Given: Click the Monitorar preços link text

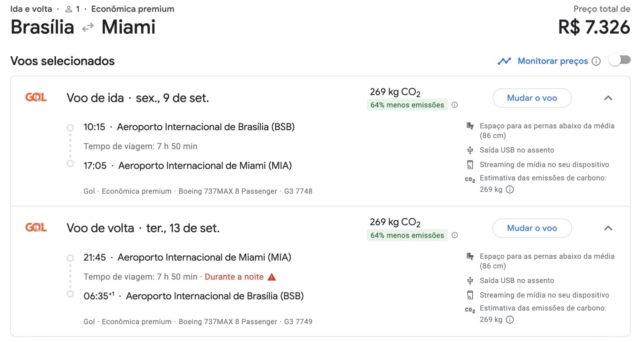Looking at the screenshot, I should tap(553, 61).
